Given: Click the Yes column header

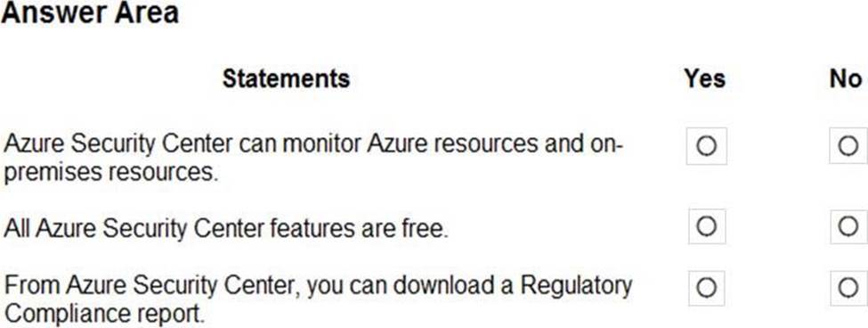Looking at the screenshot, I should point(705,78).
